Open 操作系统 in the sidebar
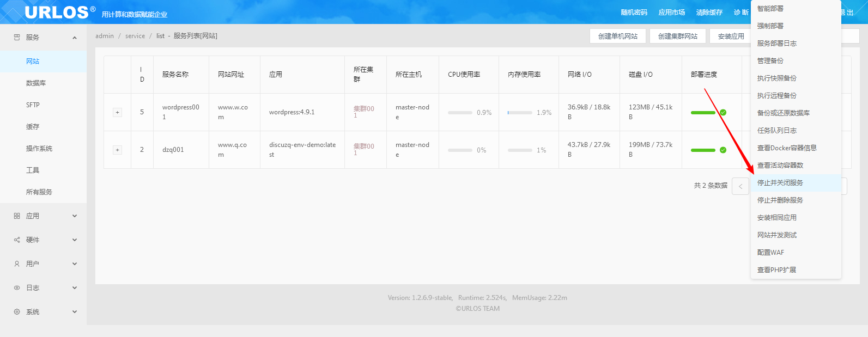This screenshot has height=337, width=868. point(43,149)
